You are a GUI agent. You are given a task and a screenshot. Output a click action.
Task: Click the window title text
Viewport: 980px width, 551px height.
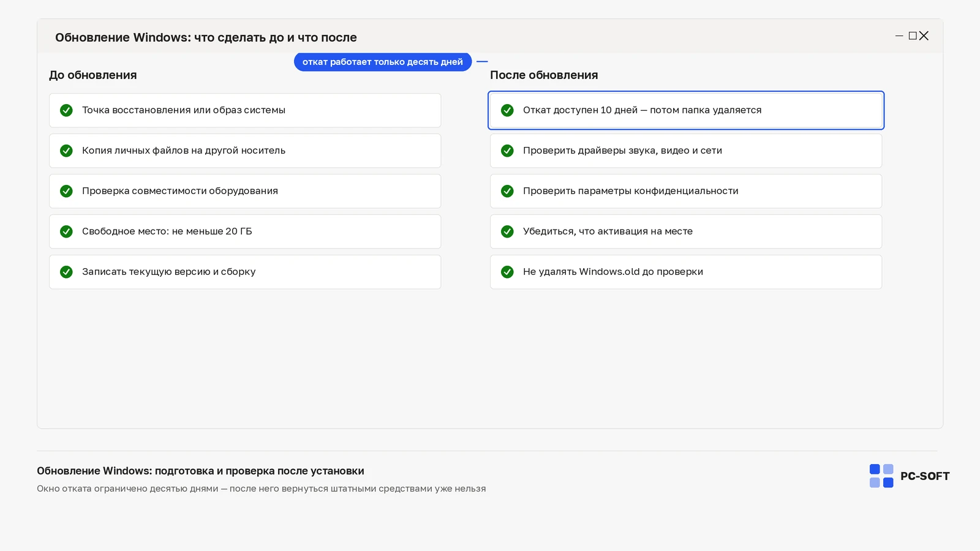[x=206, y=37]
